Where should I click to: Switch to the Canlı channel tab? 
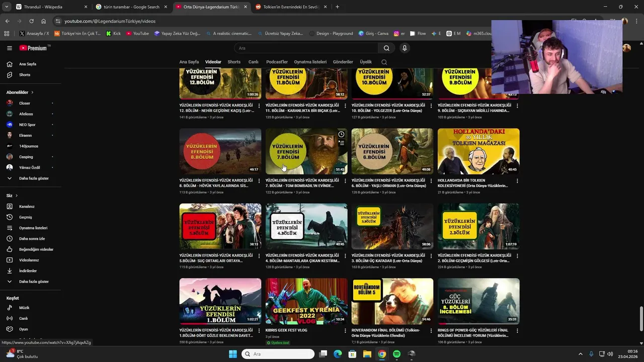tap(254, 62)
